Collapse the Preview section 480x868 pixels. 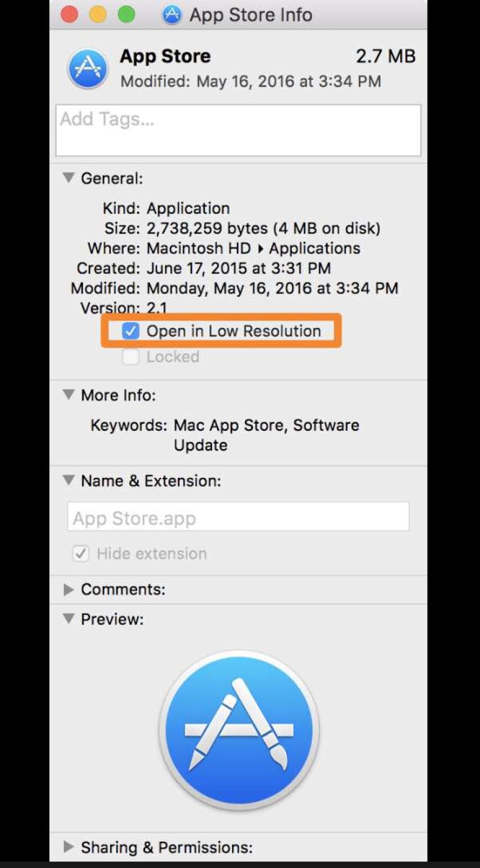[x=68, y=619]
